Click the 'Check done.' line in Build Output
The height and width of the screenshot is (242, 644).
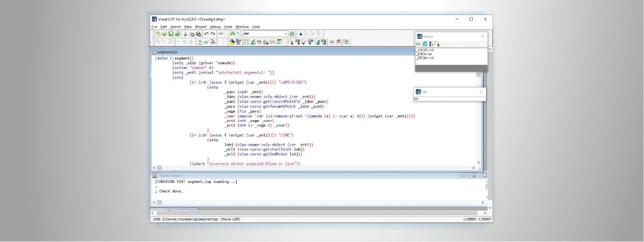click(x=169, y=191)
